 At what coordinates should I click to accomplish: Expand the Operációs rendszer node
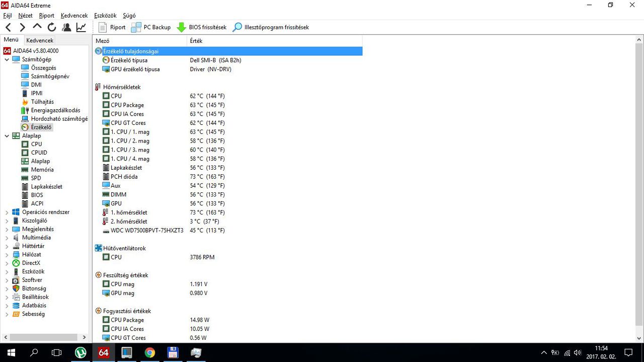7,212
